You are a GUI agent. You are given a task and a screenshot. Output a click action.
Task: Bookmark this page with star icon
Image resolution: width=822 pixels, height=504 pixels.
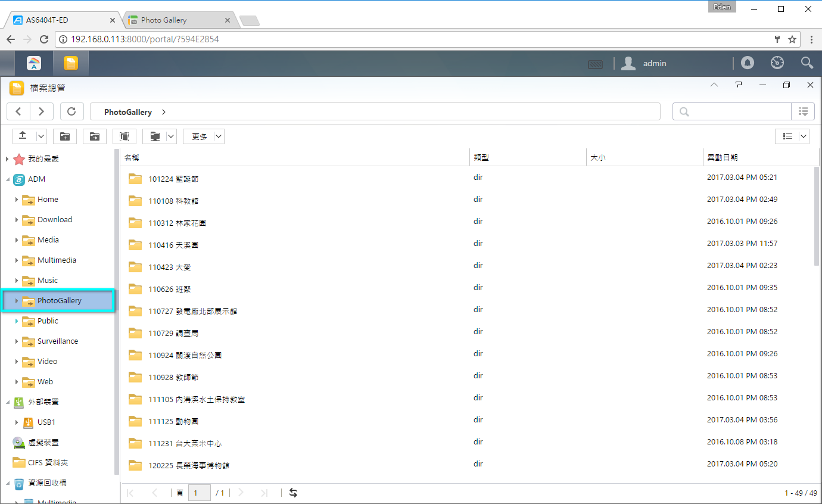(x=792, y=39)
